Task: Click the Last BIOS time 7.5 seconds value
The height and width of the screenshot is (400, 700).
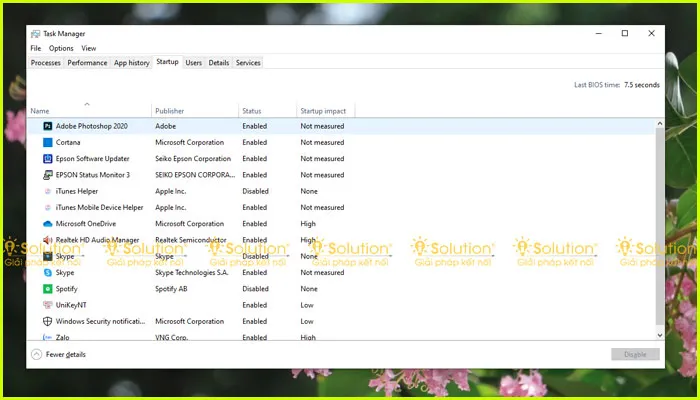Action: [x=642, y=85]
